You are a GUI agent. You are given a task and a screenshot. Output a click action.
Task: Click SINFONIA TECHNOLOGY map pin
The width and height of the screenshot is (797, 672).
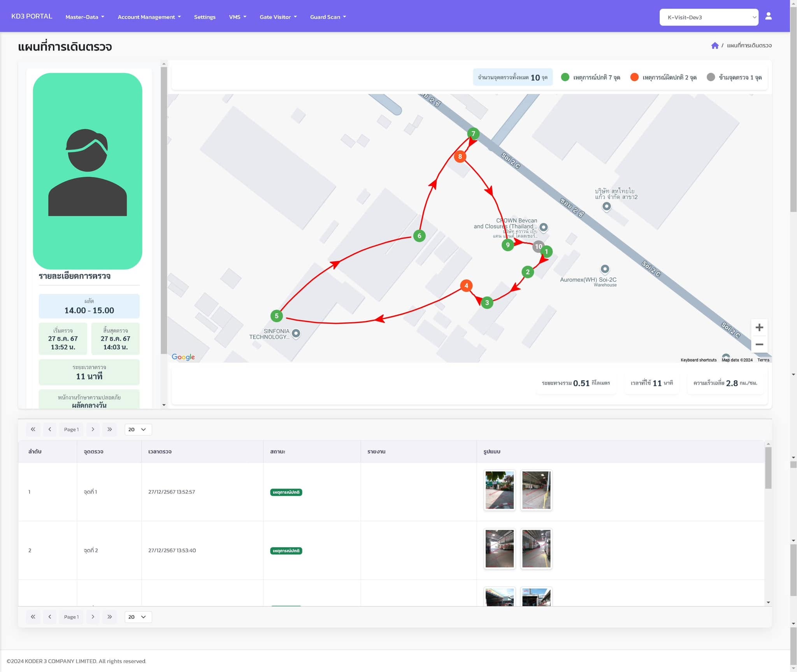point(296,333)
